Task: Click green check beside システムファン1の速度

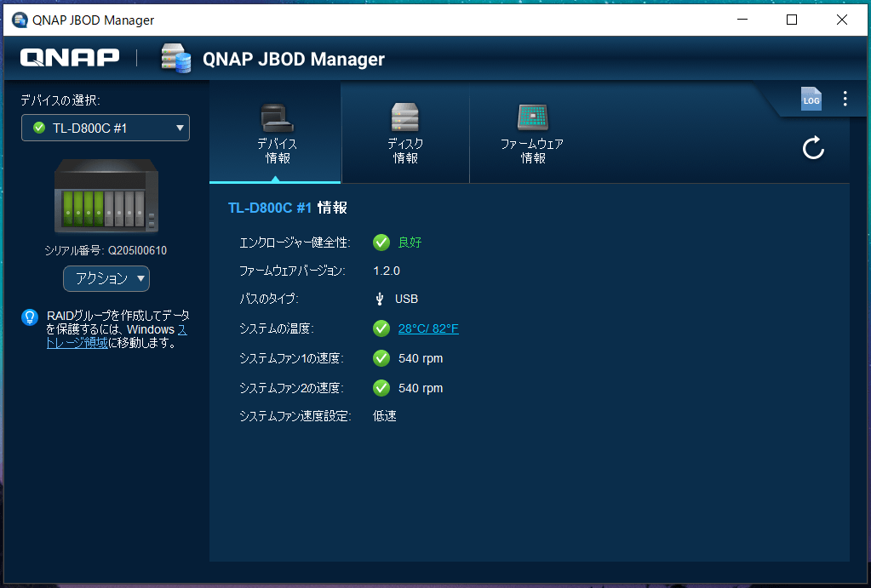Action: tap(381, 358)
